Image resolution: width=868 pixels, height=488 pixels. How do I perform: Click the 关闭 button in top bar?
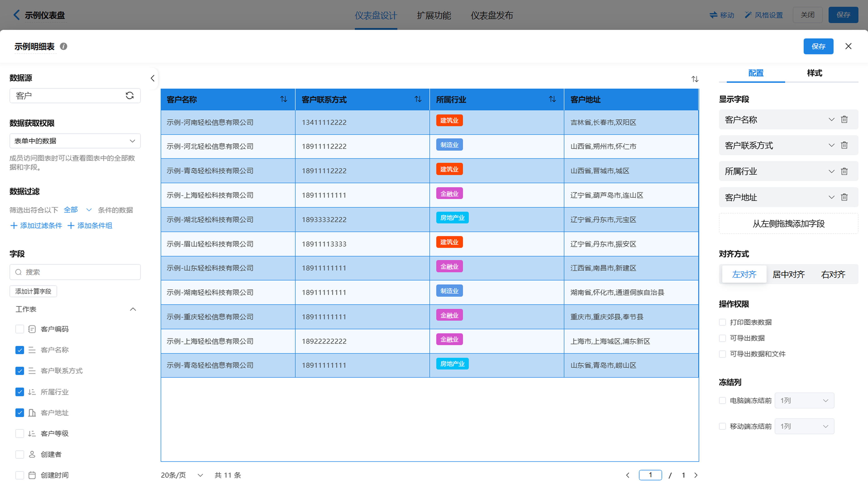click(x=808, y=15)
